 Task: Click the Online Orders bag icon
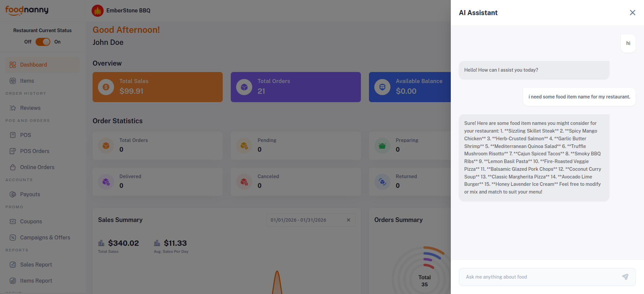click(13, 167)
